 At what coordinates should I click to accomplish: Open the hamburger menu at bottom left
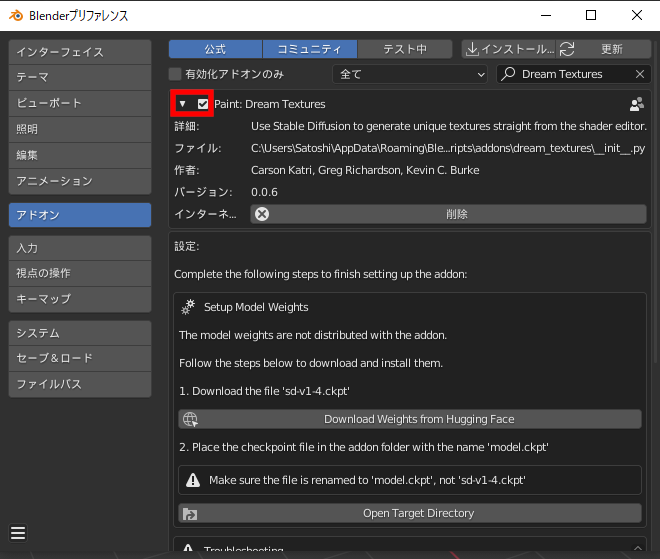[18, 532]
